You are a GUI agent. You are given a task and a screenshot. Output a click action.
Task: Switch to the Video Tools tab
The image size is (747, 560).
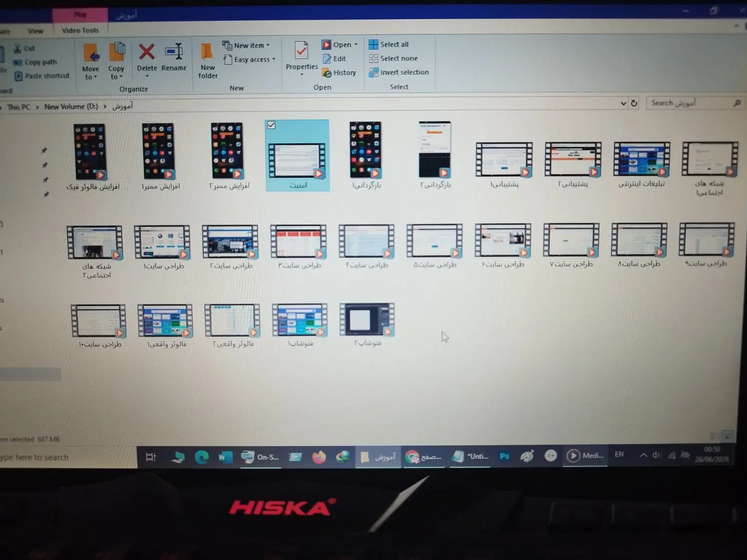(80, 30)
